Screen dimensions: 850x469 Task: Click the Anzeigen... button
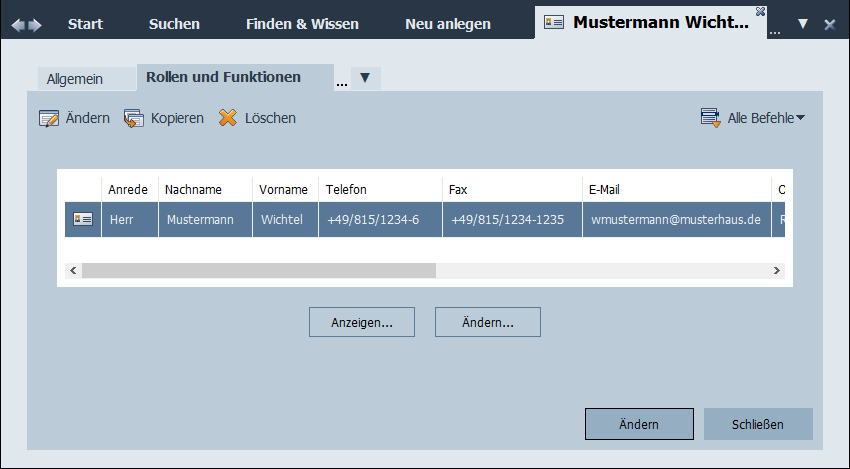[x=361, y=322]
